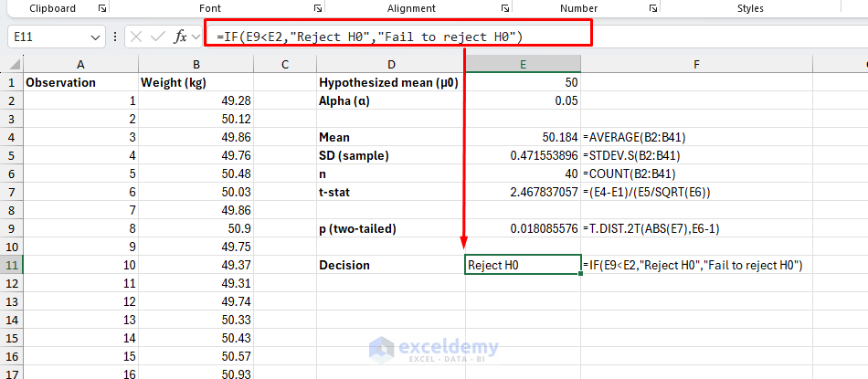Select the count value 40

pyautogui.click(x=524, y=174)
